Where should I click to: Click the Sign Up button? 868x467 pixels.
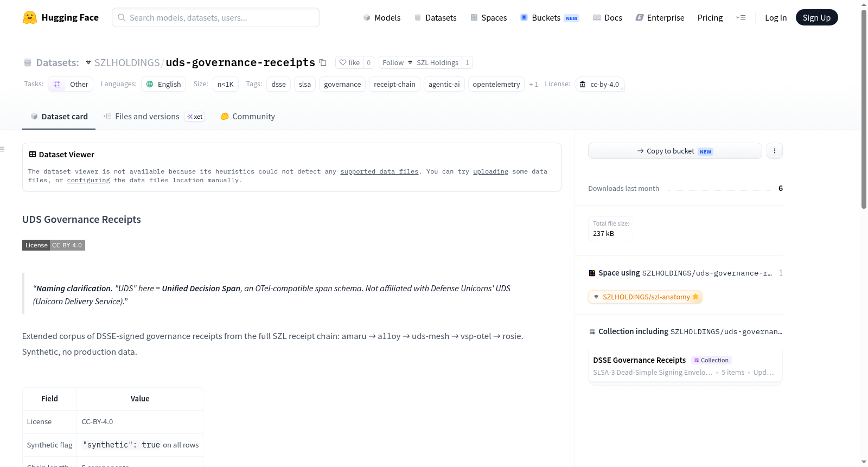tap(816, 17)
